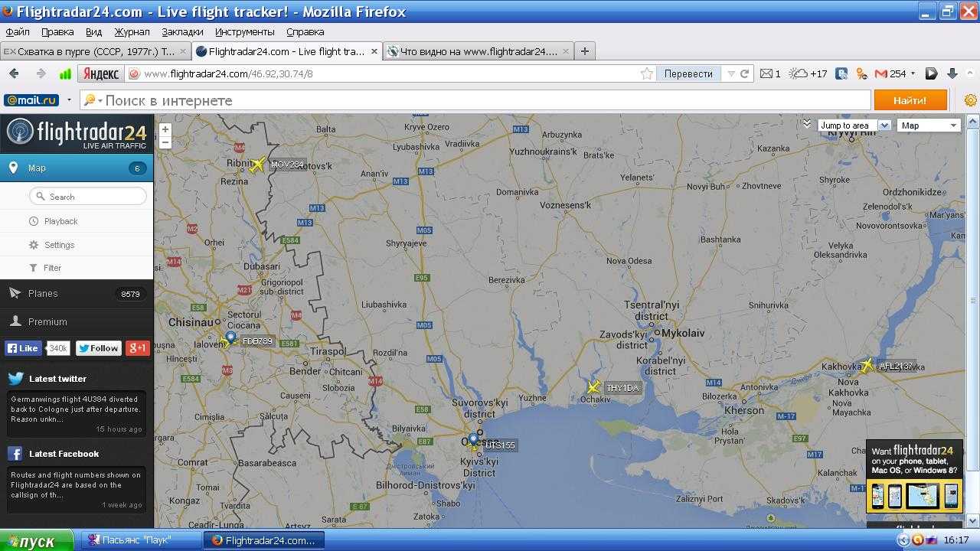Click the page scrollbar up arrow

click(973, 121)
